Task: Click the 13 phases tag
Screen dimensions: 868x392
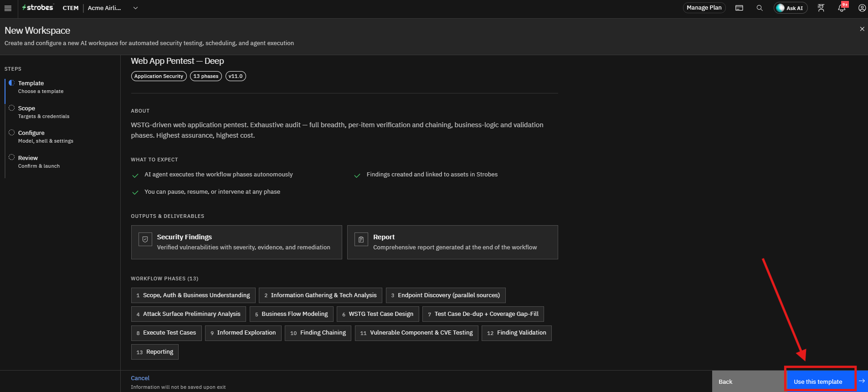Action: click(206, 76)
